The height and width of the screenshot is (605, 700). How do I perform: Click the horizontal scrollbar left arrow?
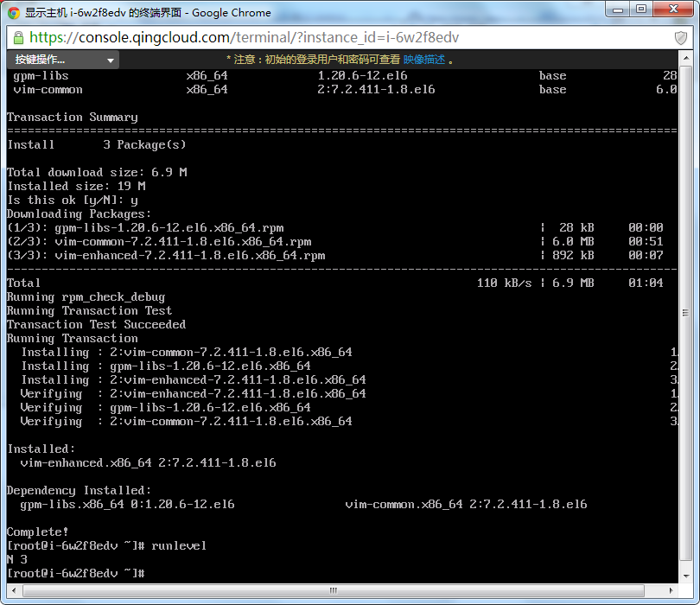[x=14, y=590]
